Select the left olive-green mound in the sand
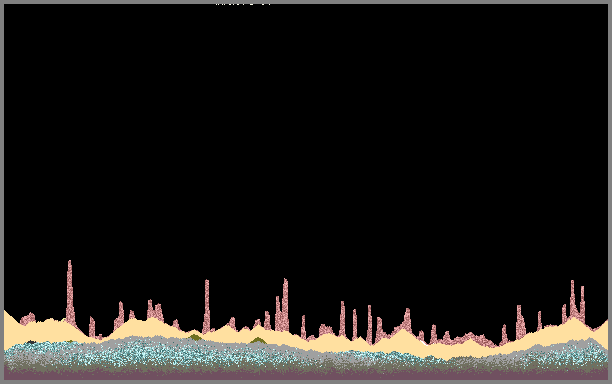Viewport: 612px width, 384px height. pyautogui.click(x=195, y=337)
